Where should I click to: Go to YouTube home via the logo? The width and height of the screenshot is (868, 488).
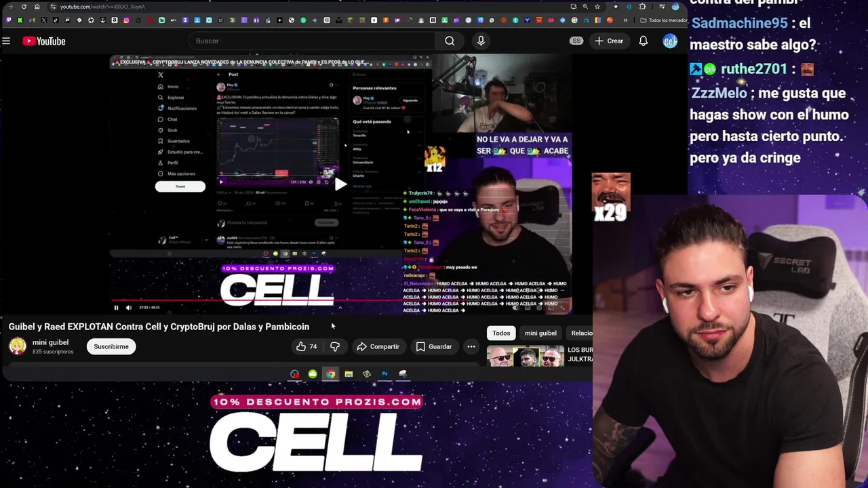(x=44, y=41)
